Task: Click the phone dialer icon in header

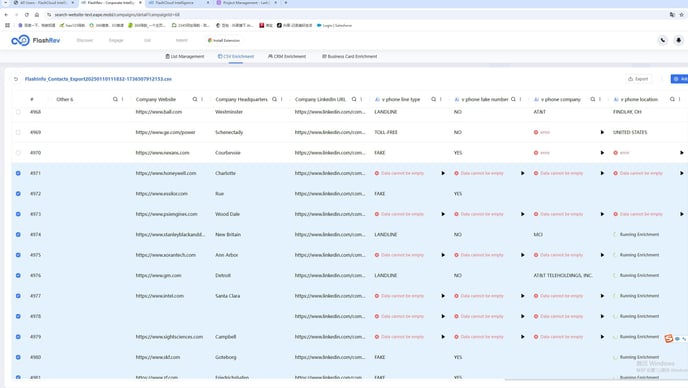Action: click(663, 40)
